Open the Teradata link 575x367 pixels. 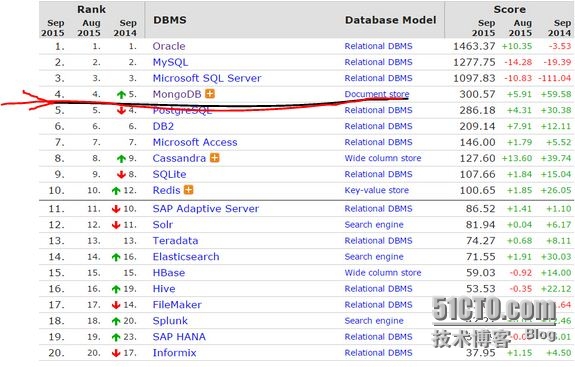(x=176, y=241)
